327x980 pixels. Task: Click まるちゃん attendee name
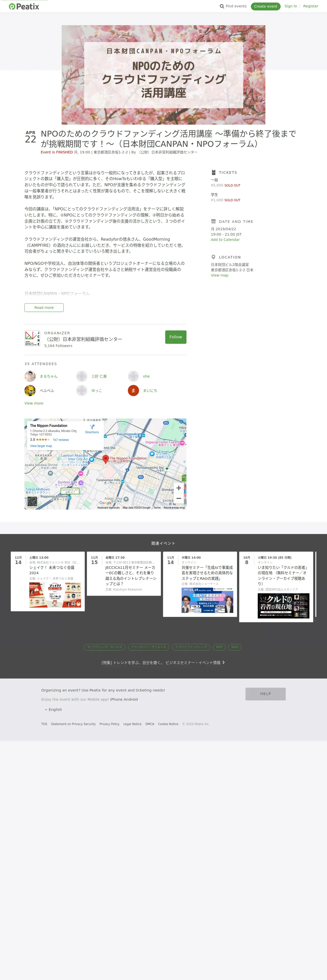tap(49, 376)
